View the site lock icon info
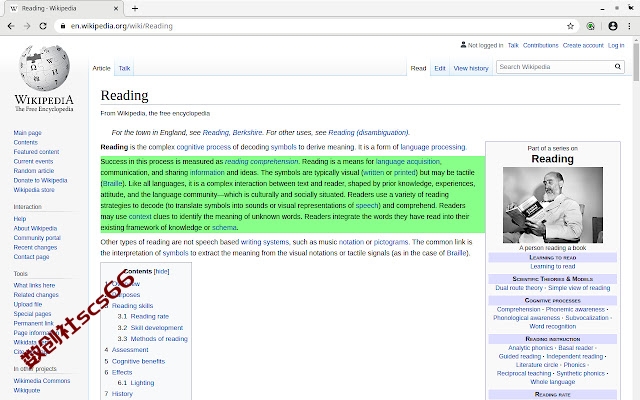The height and width of the screenshot is (400, 640). click(62, 26)
